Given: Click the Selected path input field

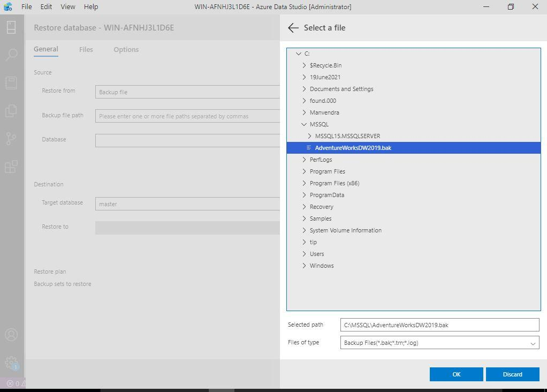Looking at the screenshot, I should pos(439,325).
